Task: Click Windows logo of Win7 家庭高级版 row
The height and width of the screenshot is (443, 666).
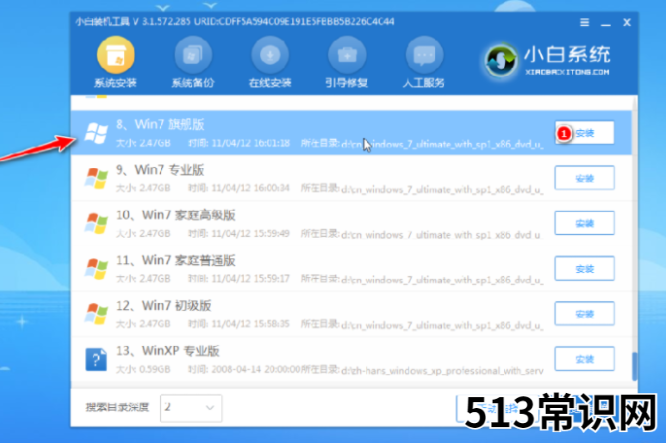Action: coord(96,223)
